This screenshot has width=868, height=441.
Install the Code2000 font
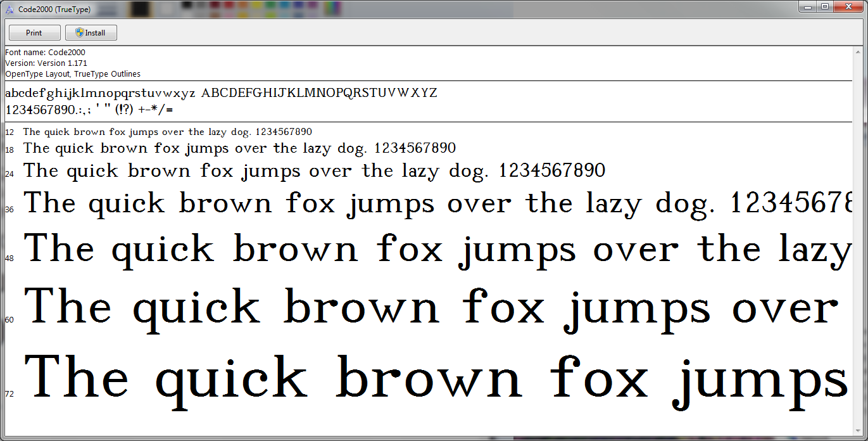91,33
